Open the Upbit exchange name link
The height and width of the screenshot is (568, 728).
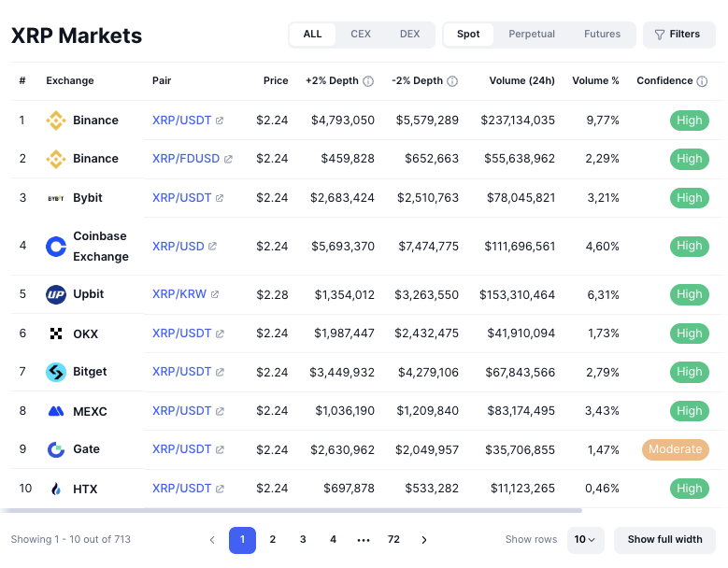click(88, 294)
